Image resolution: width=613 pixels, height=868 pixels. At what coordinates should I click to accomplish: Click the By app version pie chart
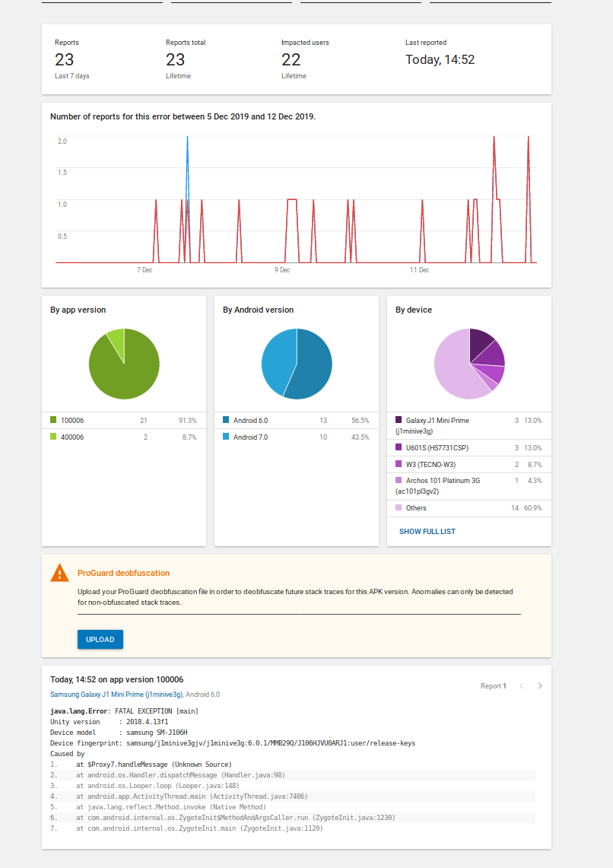tap(125, 364)
